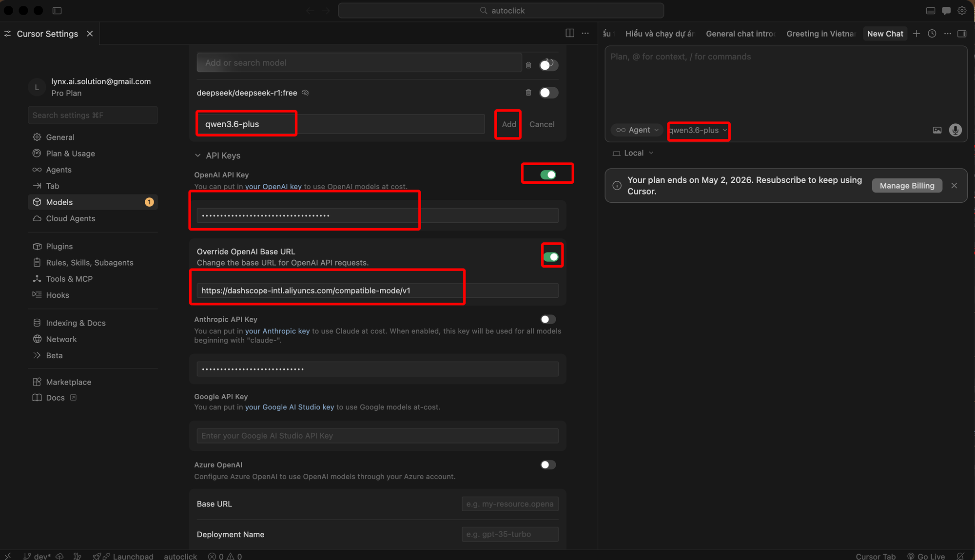Open chat panel more actions menu
Image resolution: width=975 pixels, height=560 pixels.
(948, 34)
